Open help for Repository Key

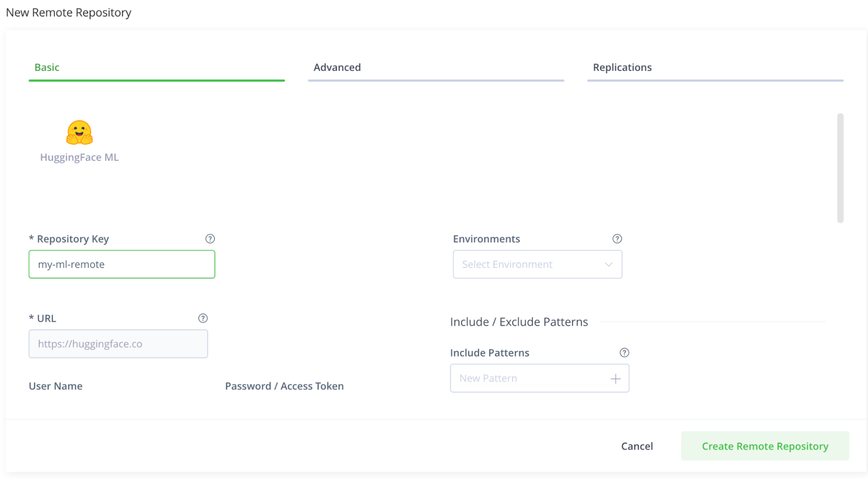click(x=210, y=238)
